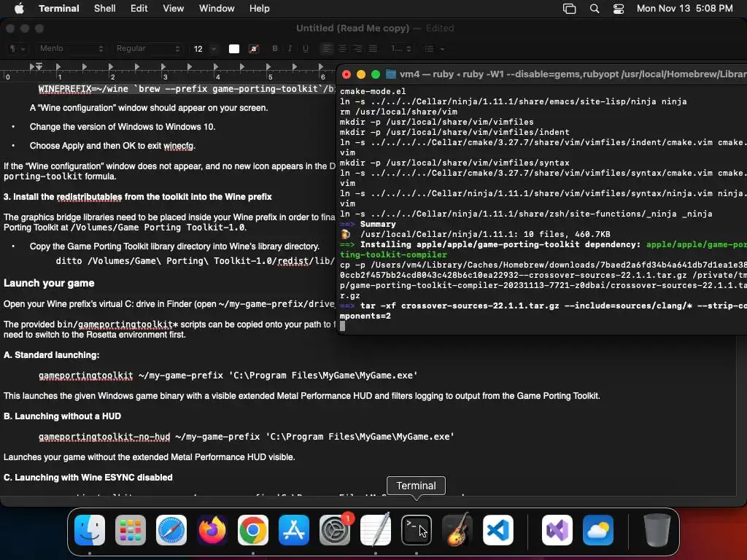Image resolution: width=747 pixels, height=560 pixels.
Task: Click 'Change the version of Windows' bullet
Action: pyautogui.click(x=123, y=127)
